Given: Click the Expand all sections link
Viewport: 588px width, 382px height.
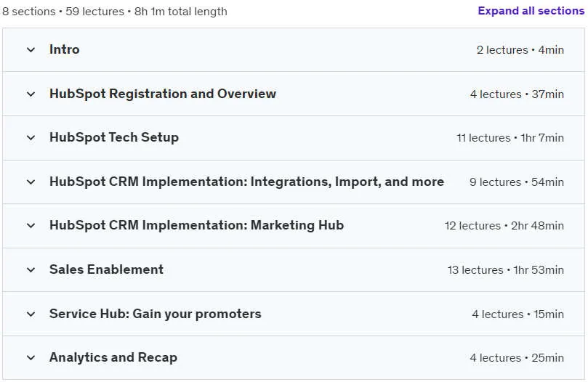Looking at the screenshot, I should [531, 11].
